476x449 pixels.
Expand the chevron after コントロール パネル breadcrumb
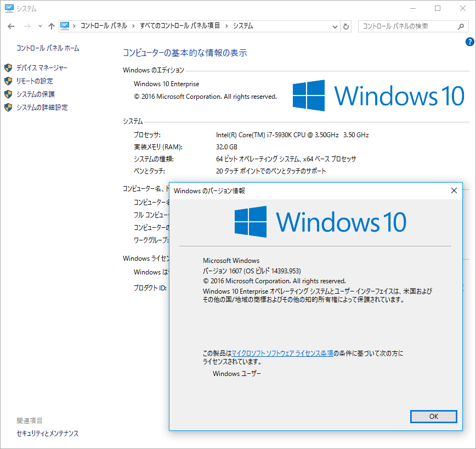pos(133,26)
